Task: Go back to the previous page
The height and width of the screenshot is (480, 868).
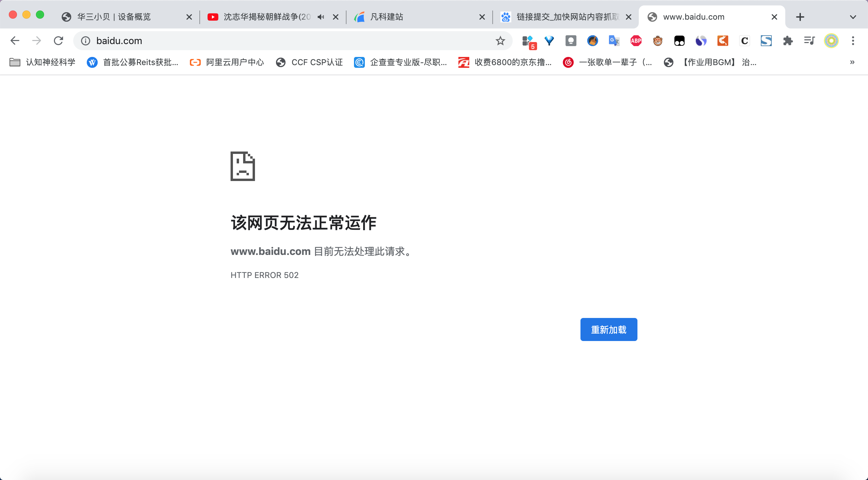Action: point(15,41)
